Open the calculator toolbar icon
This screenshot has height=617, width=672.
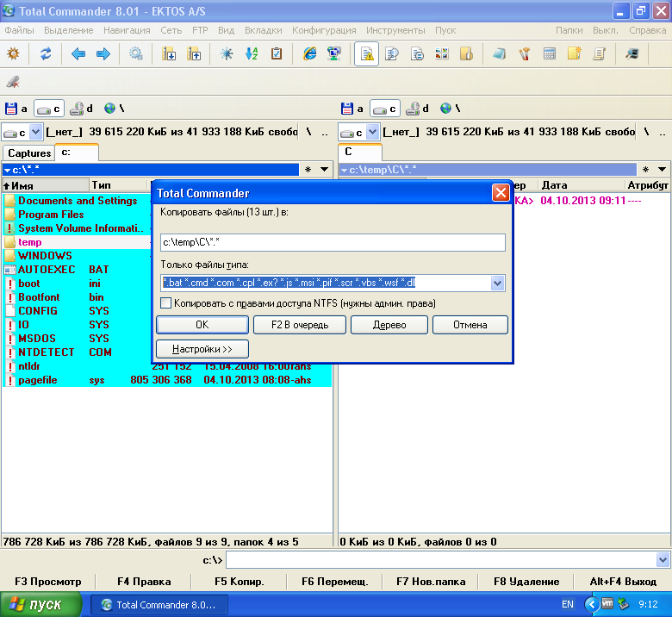click(x=549, y=53)
